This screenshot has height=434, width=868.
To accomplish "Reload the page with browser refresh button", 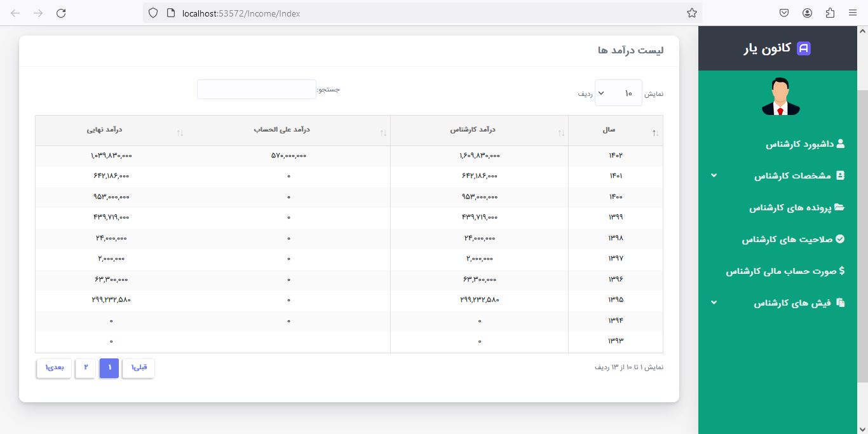I will click(61, 13).
